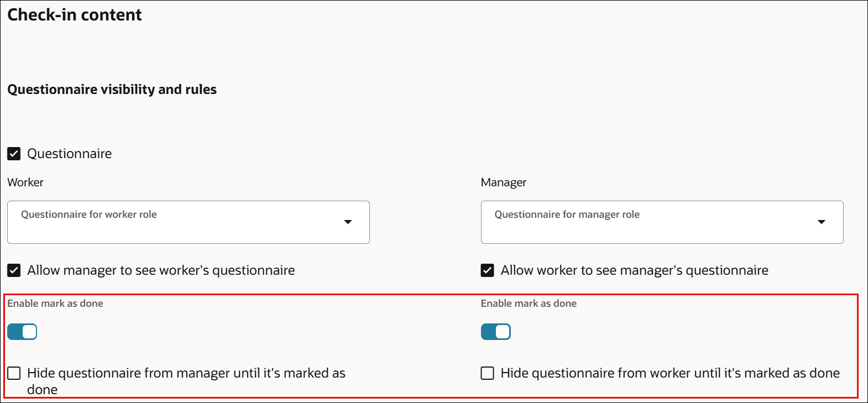Click the Questionnaire for worker role field
Image resolution: width=868 pixels, height=403 pixels.
click(166, 222)
